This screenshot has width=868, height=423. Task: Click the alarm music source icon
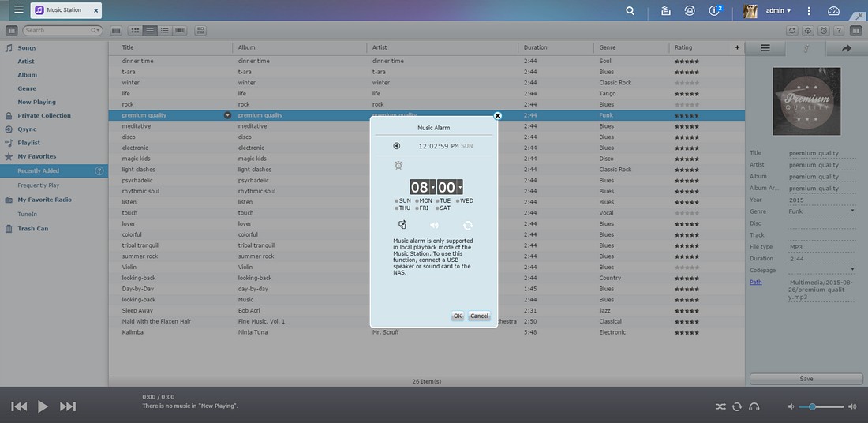point(402,225)
